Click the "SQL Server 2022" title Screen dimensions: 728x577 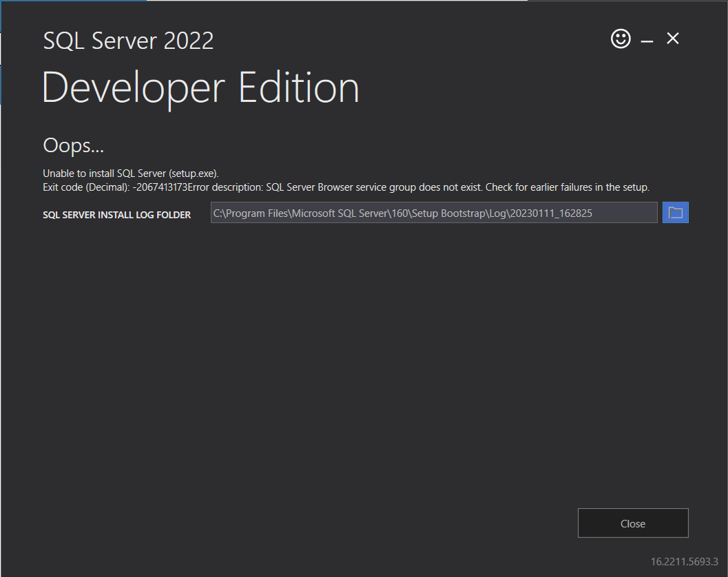click(128, 41)
